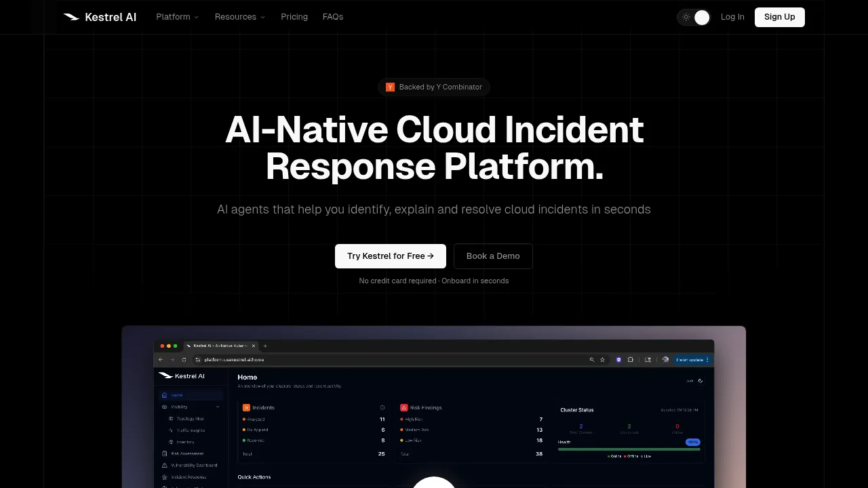Click the preview browser address bar
Image resolution: width=868 pixels, height=488 pixels.
[x=400, y=360]
